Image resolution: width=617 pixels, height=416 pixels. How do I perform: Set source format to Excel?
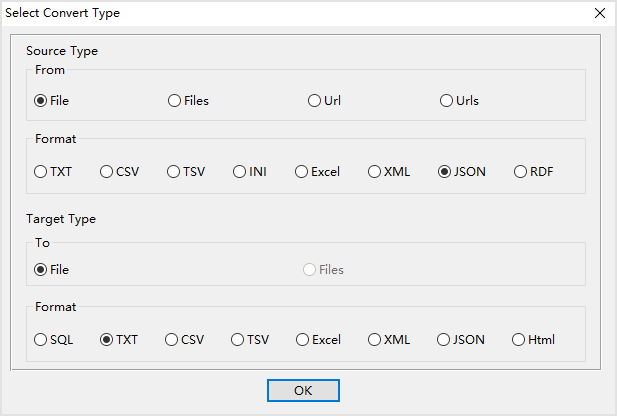pyautogui.click(x=301, y=171)
